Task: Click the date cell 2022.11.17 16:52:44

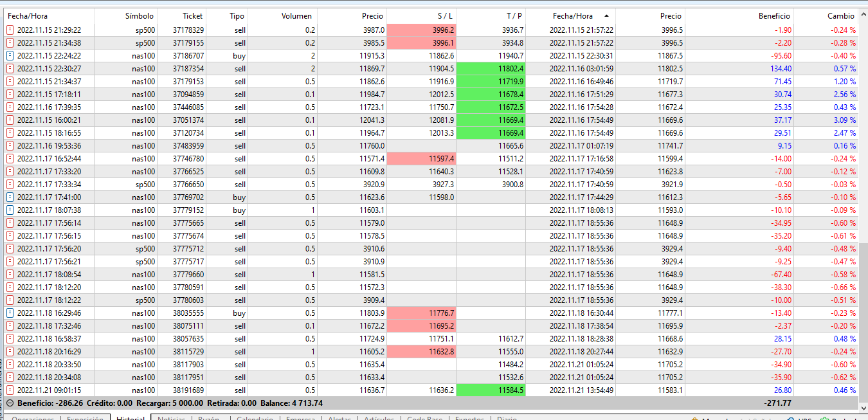Action: (49, 159)
